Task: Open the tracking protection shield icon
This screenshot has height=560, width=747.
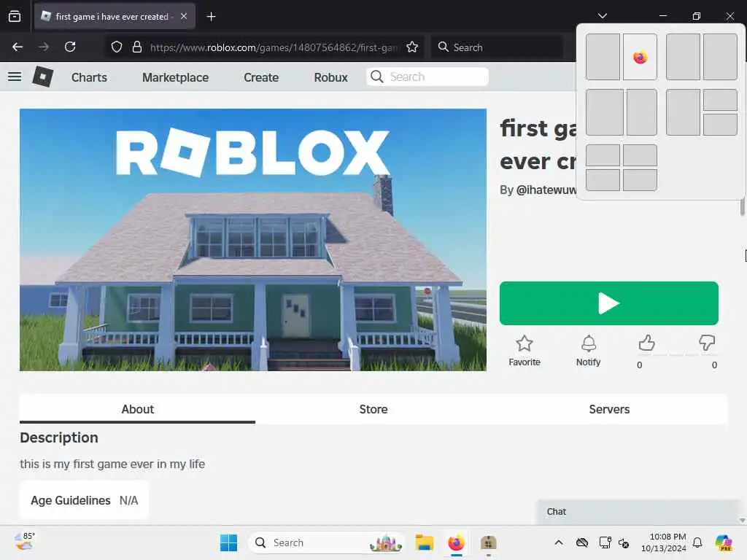Action: tap(117, 47)
